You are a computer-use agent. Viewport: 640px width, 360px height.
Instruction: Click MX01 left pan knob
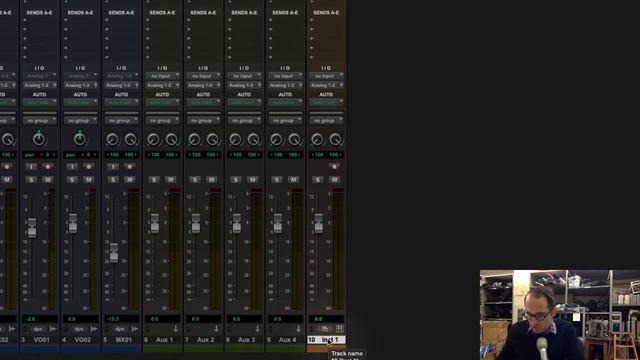(112, 139)
